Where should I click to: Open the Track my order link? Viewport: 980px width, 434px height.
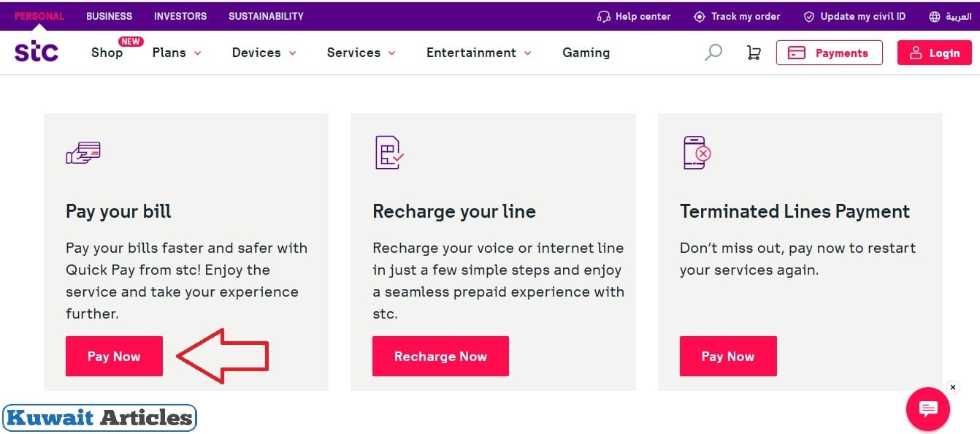point(746,15)
